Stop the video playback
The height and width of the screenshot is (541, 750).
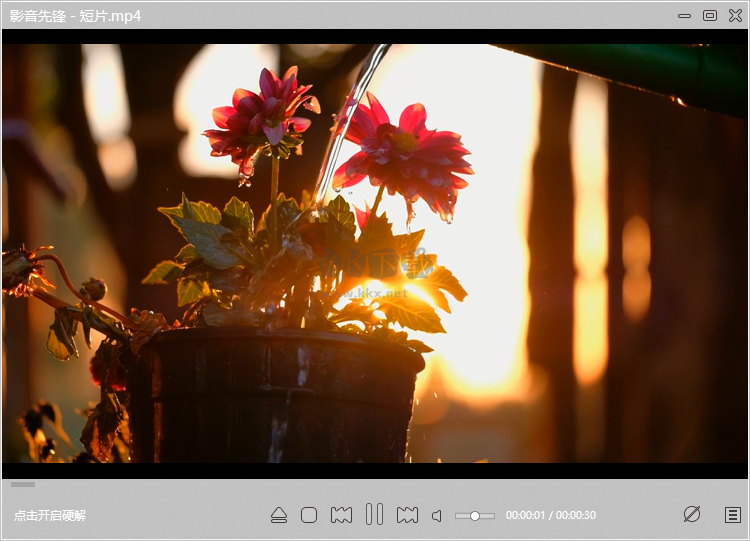(309, 515)
